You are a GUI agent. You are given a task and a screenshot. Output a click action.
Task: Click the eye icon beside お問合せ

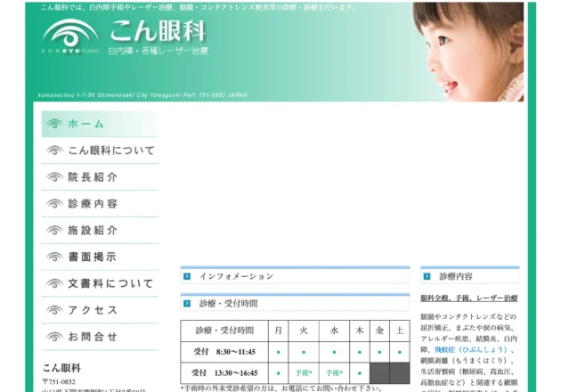[x=54, y=337]
